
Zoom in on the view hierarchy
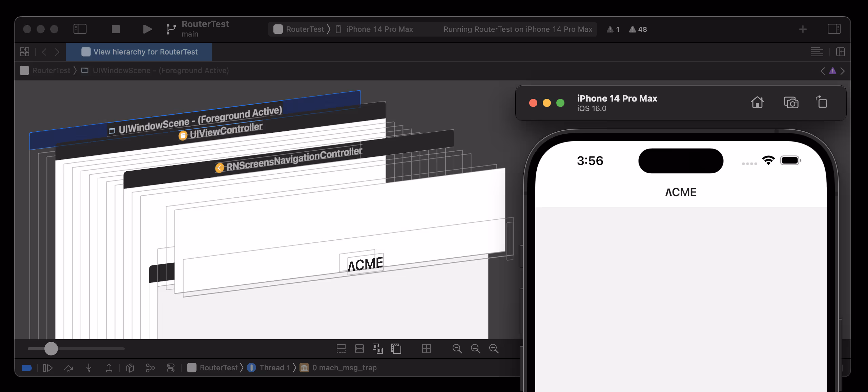coord(494,349)
